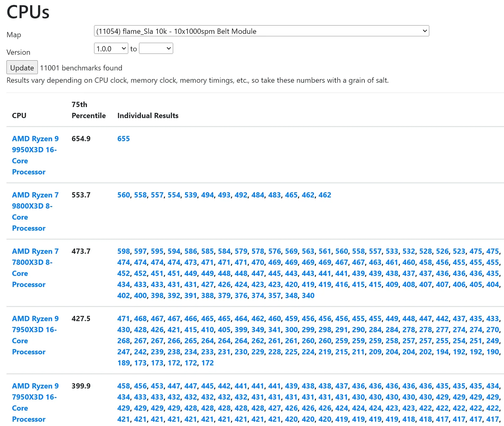Open the 523 result in the 7800X3D row
The height and width of the screenshot is (426, 504).
459,251
